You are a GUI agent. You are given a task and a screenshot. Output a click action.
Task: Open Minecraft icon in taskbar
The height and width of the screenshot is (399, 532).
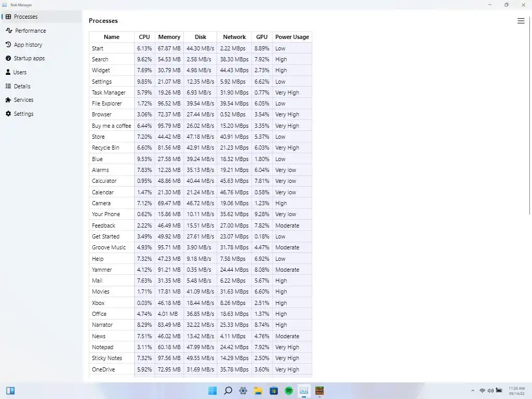tap(320, 391)
